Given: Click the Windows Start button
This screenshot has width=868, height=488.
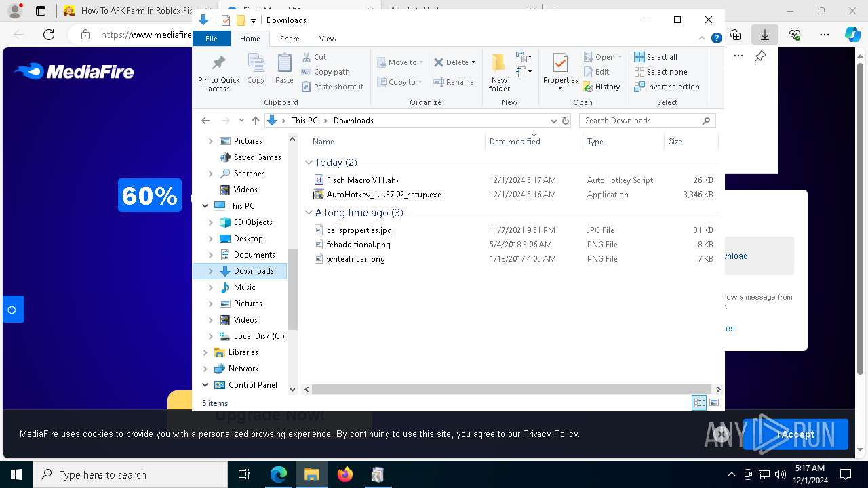Looking at the screenshot, I should pyautogui.click(x=16, y=474).
